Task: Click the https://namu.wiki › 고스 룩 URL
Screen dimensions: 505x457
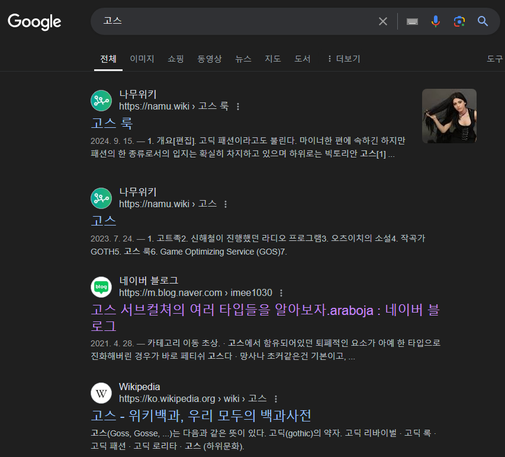Action: pos(174,106)
